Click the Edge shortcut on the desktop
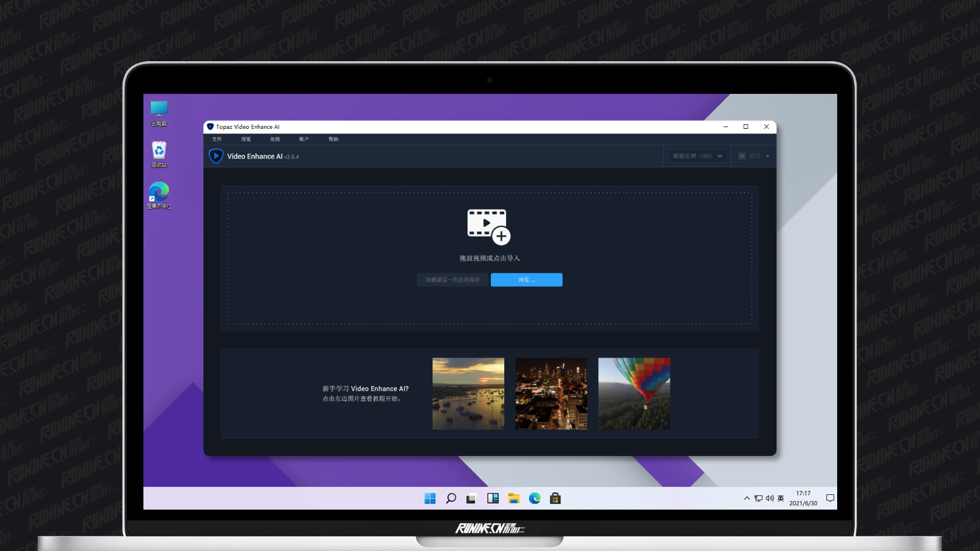Screen dimensions: 980x551 click(159, 195)
